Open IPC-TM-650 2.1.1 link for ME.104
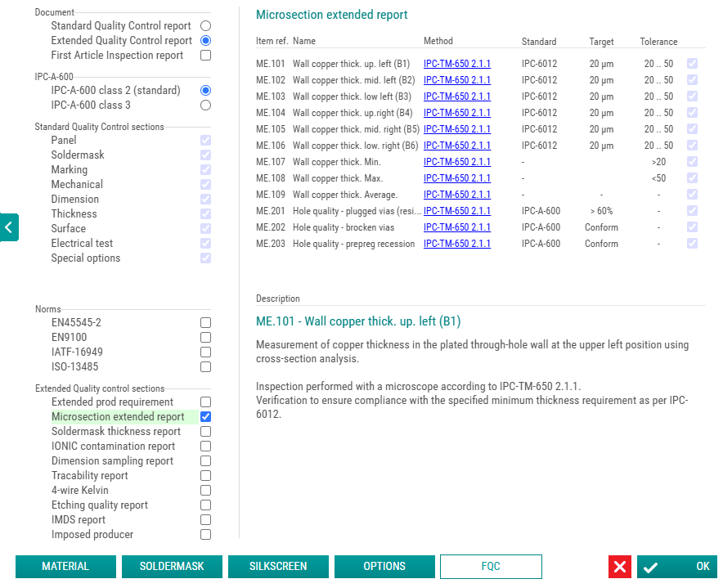Screen dimensions: 723x588 [457, 113]
